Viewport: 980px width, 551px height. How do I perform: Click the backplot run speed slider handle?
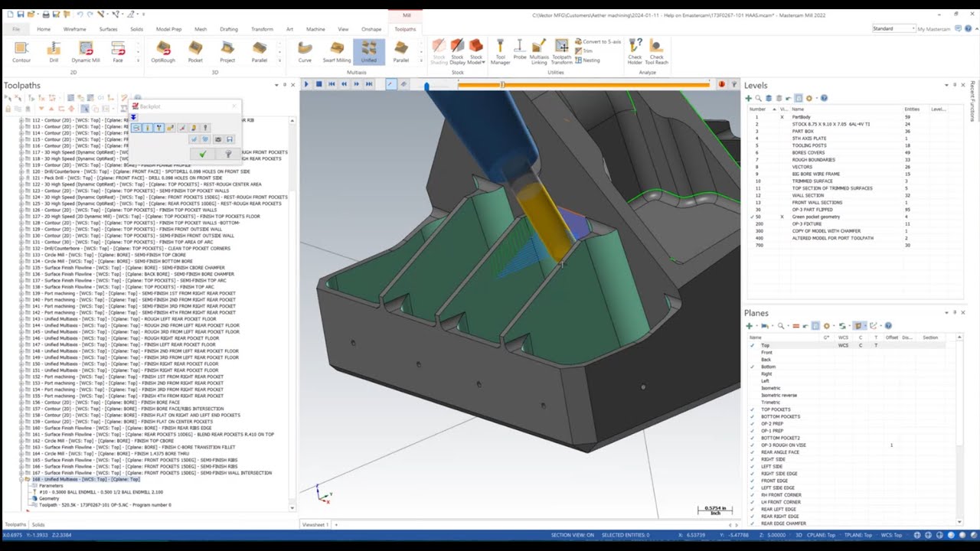(x=426, y=86)
